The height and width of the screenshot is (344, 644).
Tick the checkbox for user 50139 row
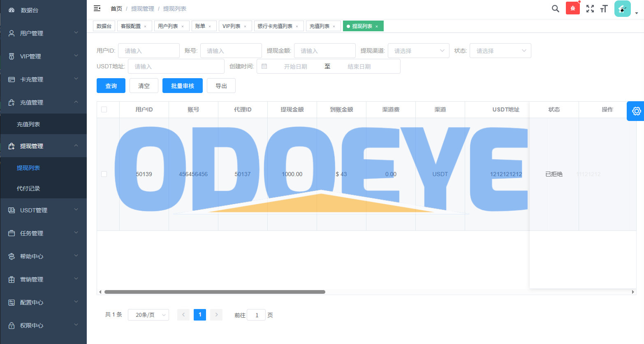click(x=104, y=174)
